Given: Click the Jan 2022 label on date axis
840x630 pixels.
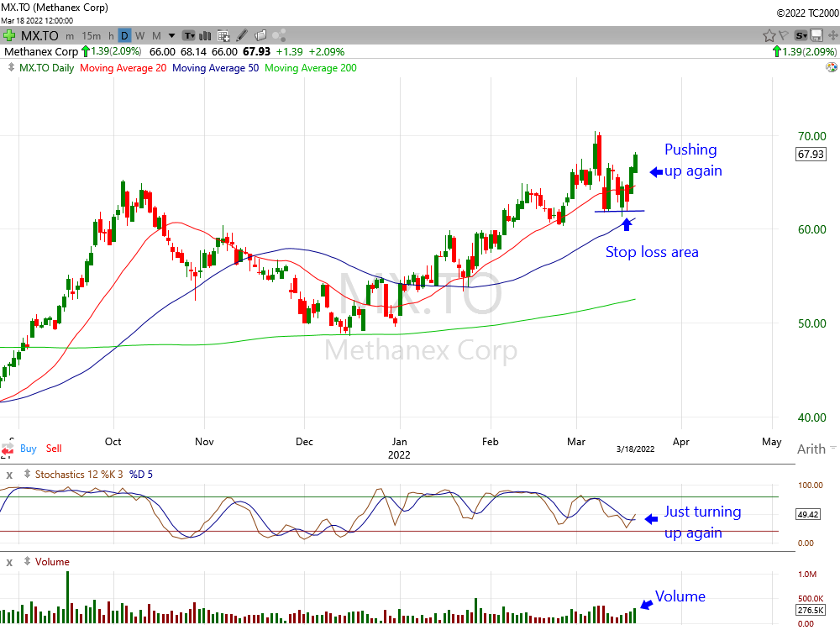Looking at the screenshot, I should click(399, 449).
